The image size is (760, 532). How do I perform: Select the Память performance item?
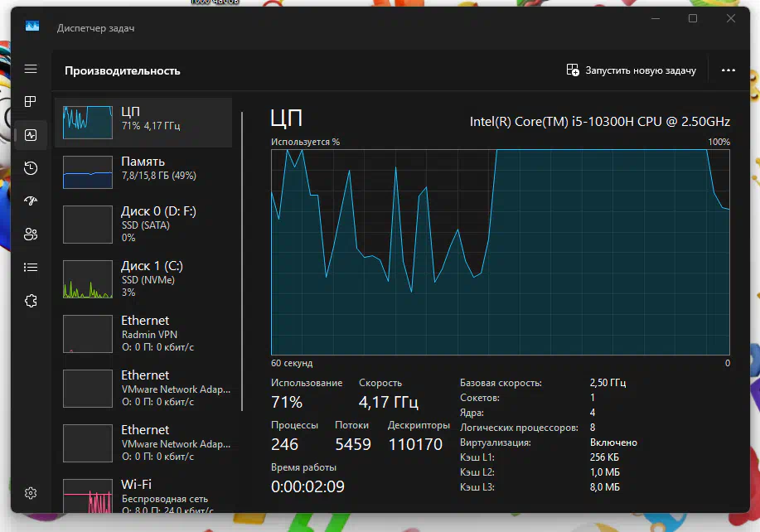click(x=143, y=172)
